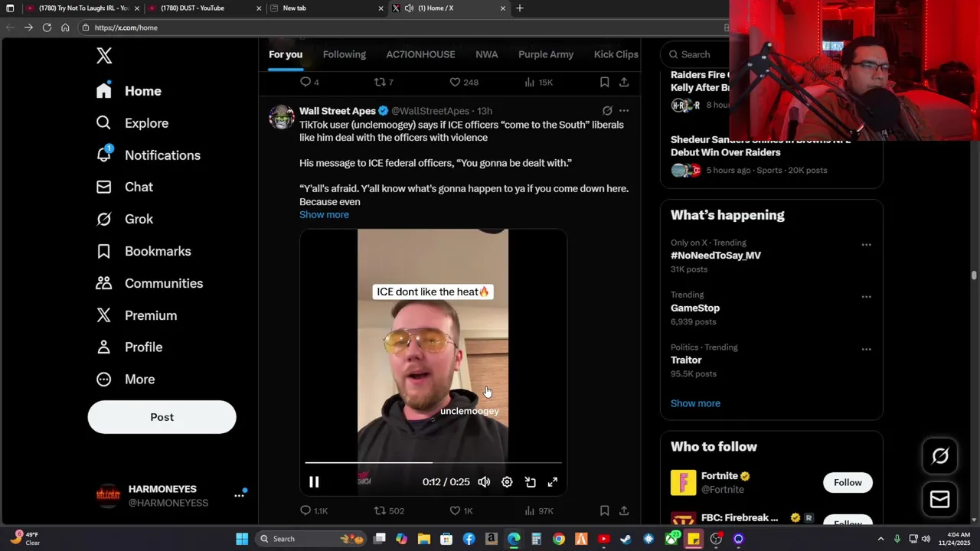Open options for #NoNeedToSay_MV trend
980x551 pixels.
tap(866, 245)
